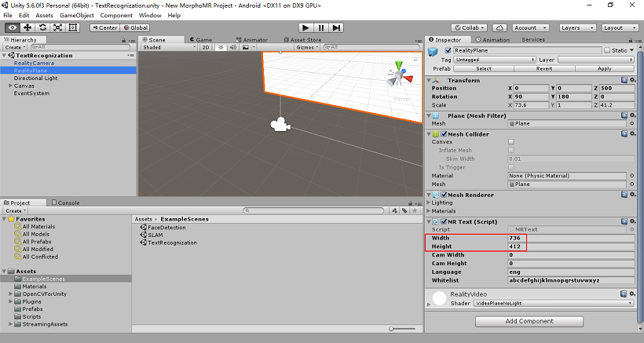Image resolution: width=644 pixels, height=343 pixels.
Task: Disable the Mesh Collider component checkbox
Action: point(444,133)
